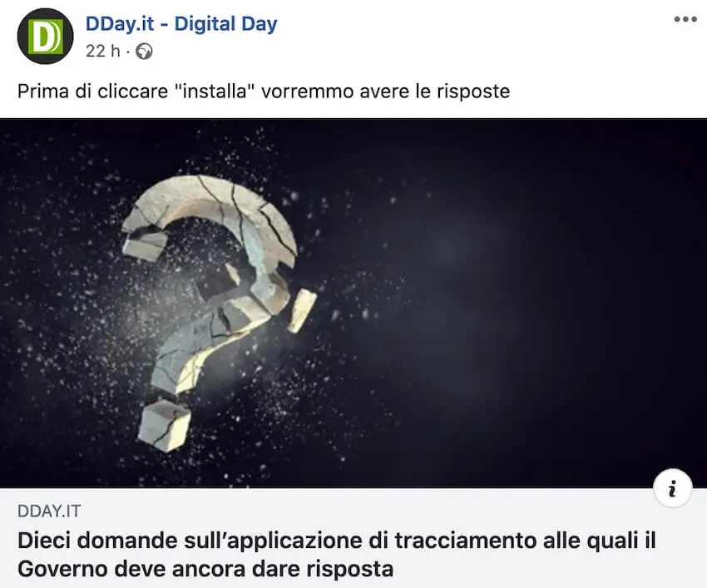The width and height of the screenshot is (707, 588).
Task: Click the word 'Digital Day' in the page name
Action: pos(226,24)
